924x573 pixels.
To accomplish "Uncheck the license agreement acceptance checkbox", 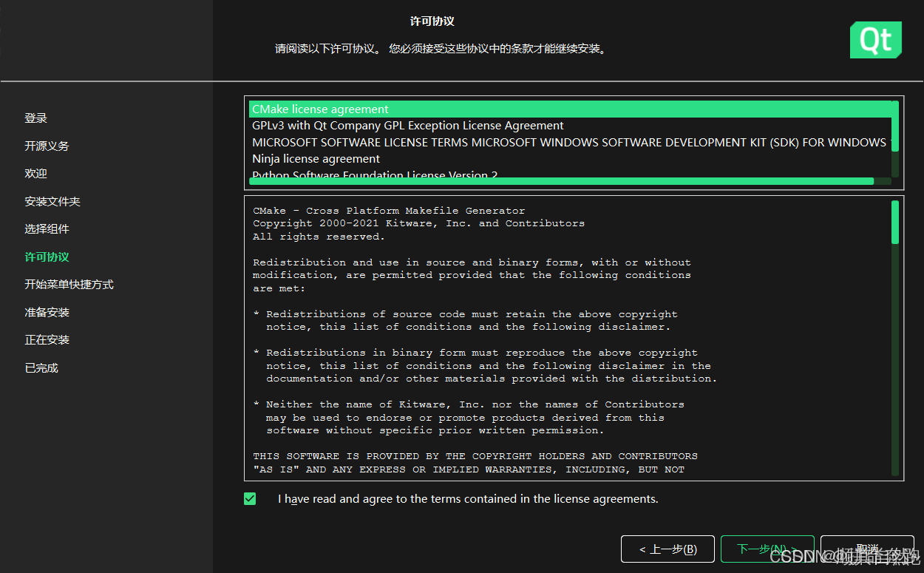I will [250, 499].
